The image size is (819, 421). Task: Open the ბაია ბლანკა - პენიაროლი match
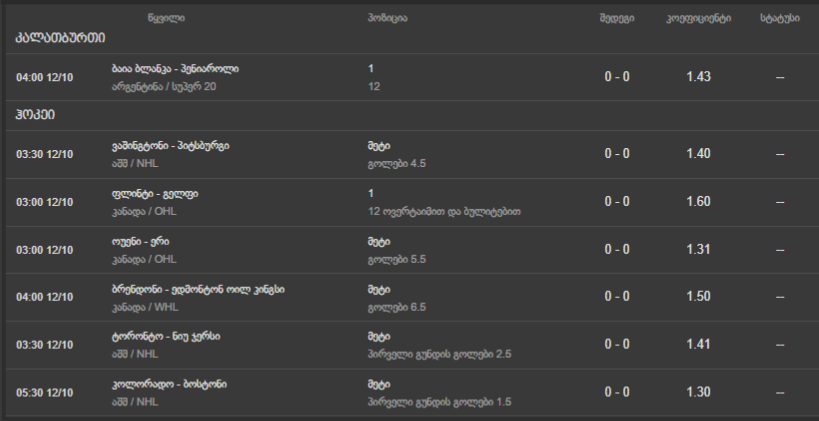point(176,69)
